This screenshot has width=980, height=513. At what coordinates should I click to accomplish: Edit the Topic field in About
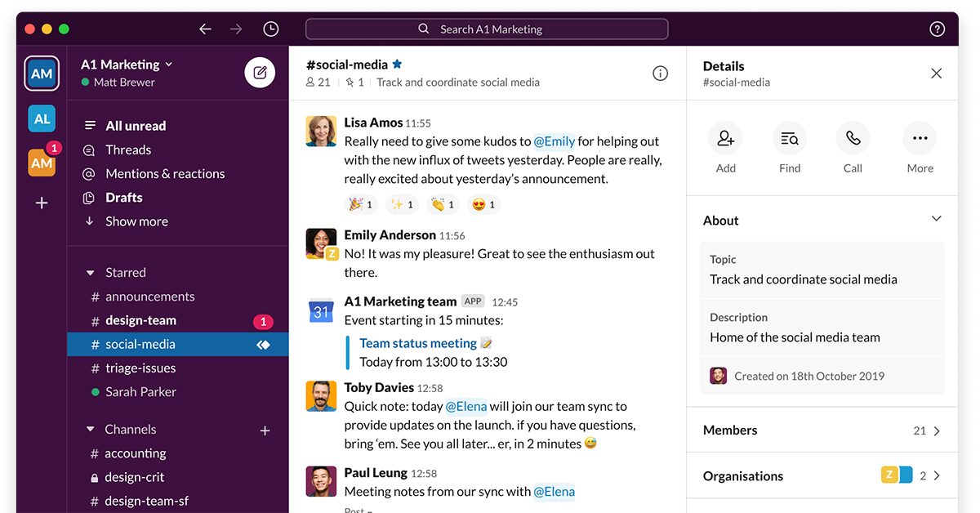click(x=822, y=270)
